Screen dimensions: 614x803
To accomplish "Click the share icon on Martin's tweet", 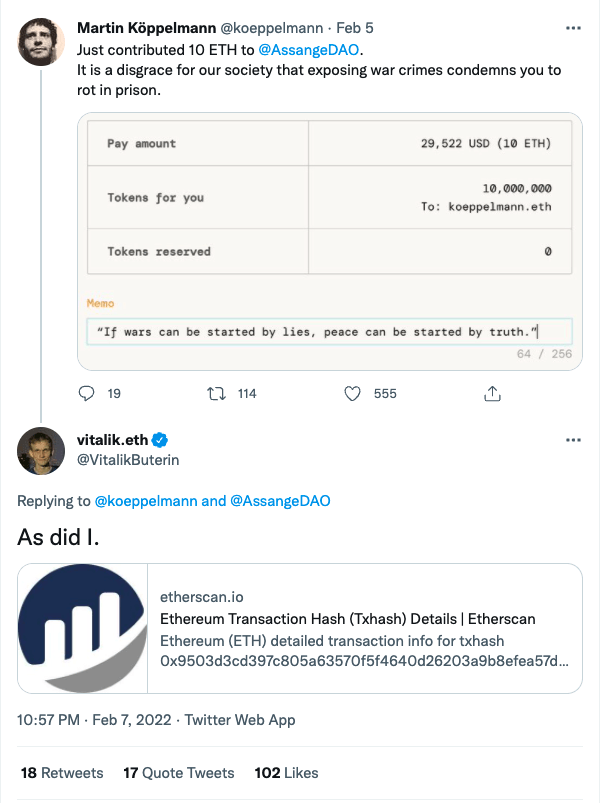I will point(492,394).
